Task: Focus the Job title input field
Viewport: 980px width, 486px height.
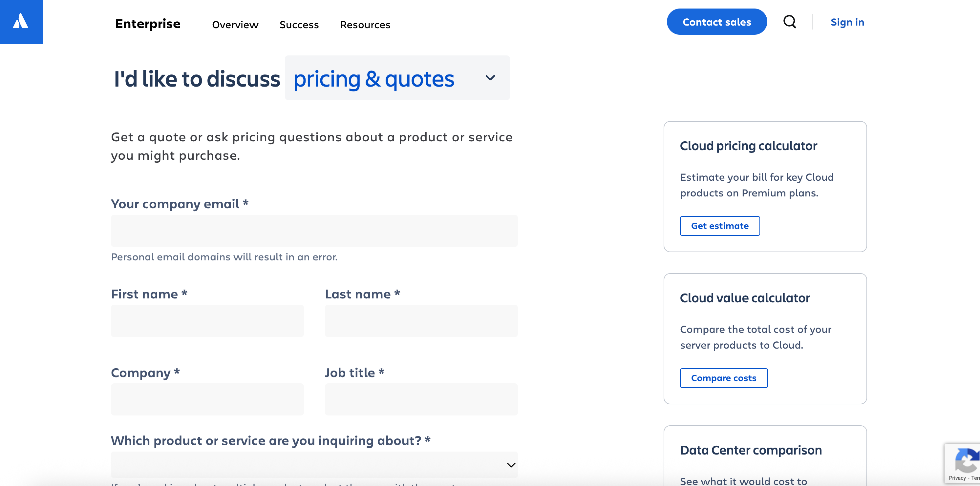Action: click(x=421, y=399)
